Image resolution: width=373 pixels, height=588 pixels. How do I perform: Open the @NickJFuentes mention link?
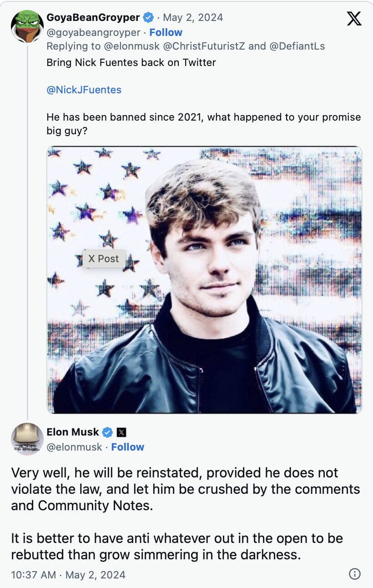[84, 90]
